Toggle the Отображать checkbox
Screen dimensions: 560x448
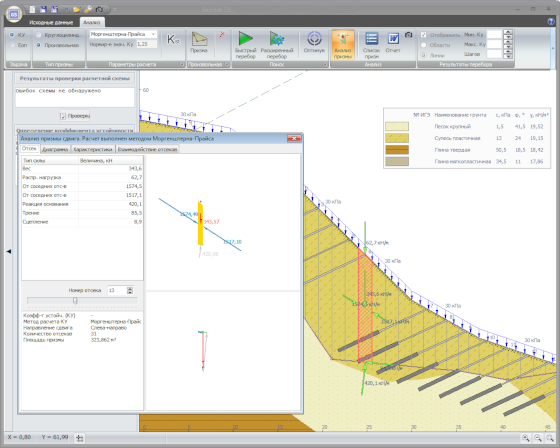pos(424,35)
